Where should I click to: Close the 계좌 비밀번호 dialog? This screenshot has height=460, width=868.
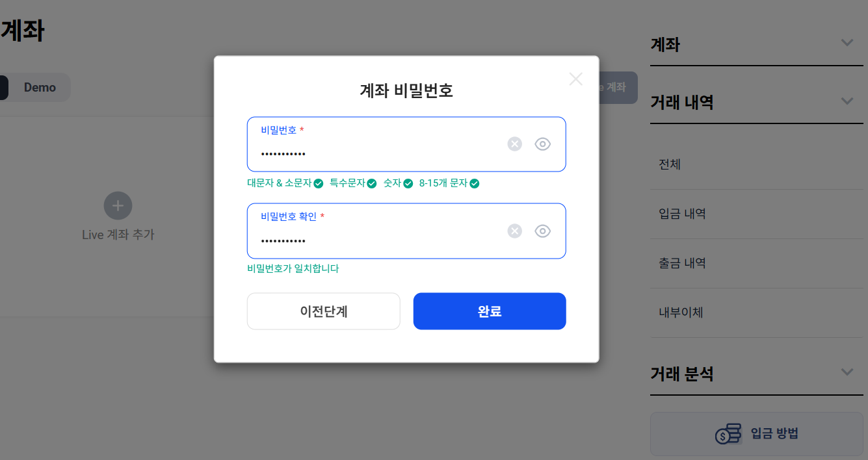576,79
